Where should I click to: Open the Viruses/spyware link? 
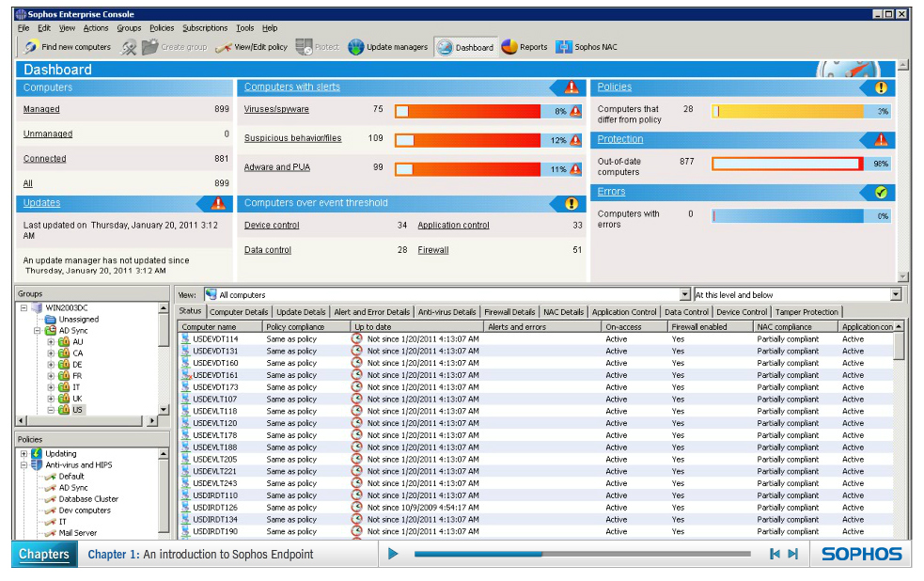276,109
